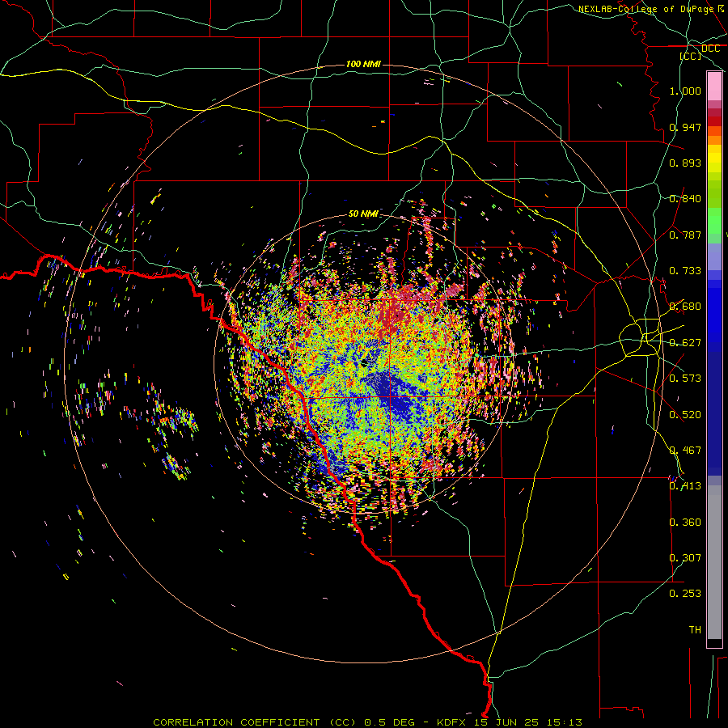728x728 pixels.
Task: Click the TH threshold label
Action: click(x=695, y=630)
